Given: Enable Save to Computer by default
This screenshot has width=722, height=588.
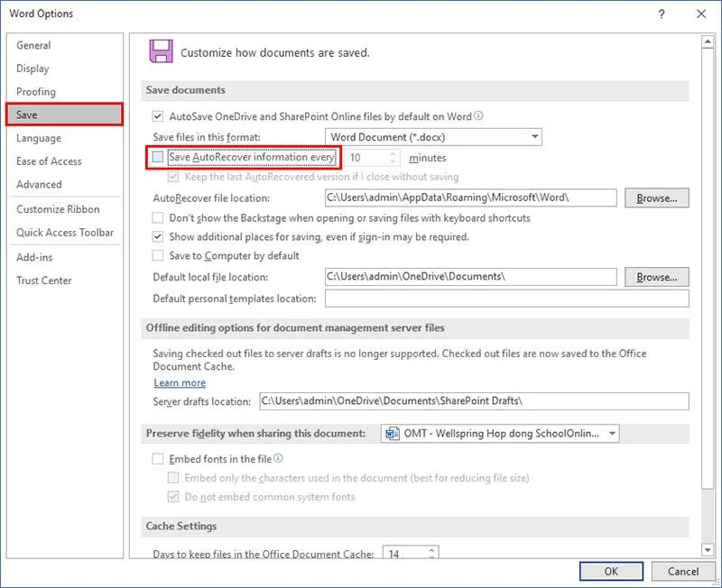Looking at the screenshot, I should point(157,255).
